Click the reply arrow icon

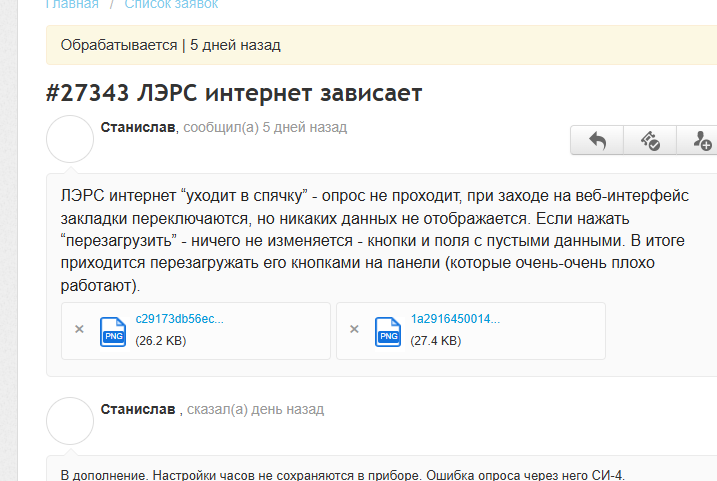[x=597, y=141]
